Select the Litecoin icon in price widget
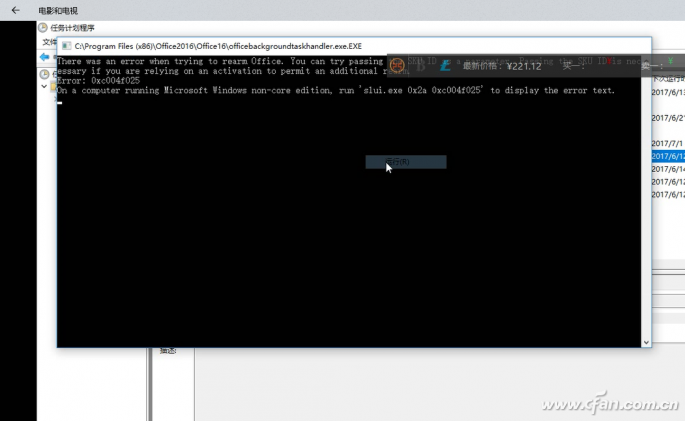 click(x=445, y=66)
